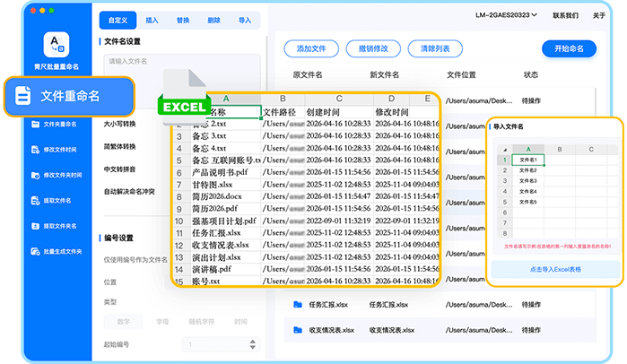Expand the LM-2GAES20323 dropdown

click(507, 15)
